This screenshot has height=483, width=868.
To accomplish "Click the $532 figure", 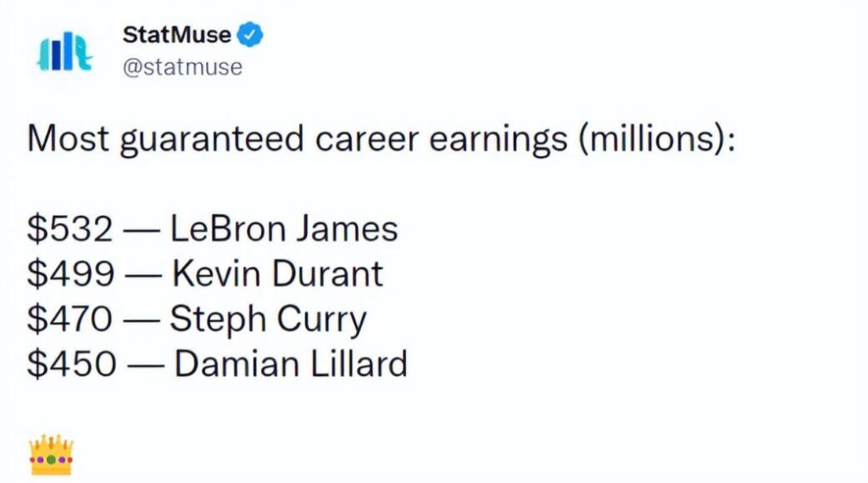I will (x=70, y=229).
